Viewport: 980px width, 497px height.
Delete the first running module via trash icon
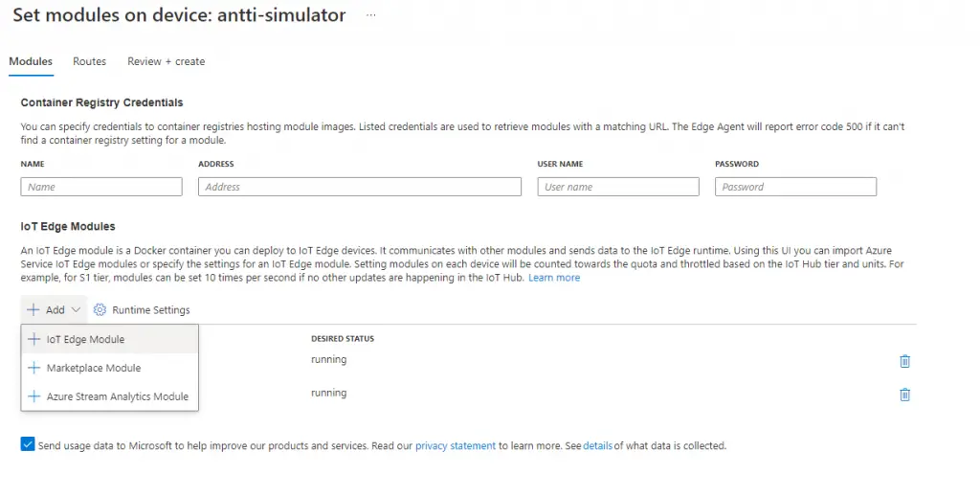904,361
